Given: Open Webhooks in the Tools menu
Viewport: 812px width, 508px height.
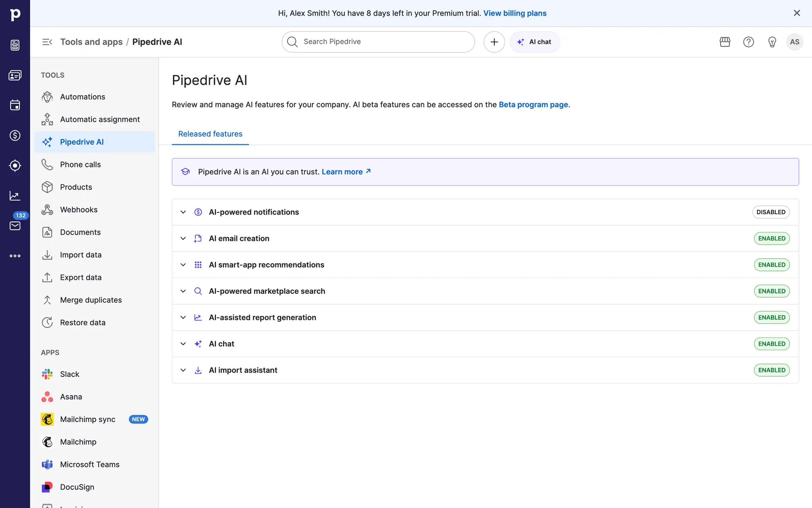Looking at the screenshot, I should click(x=79, y=210).
